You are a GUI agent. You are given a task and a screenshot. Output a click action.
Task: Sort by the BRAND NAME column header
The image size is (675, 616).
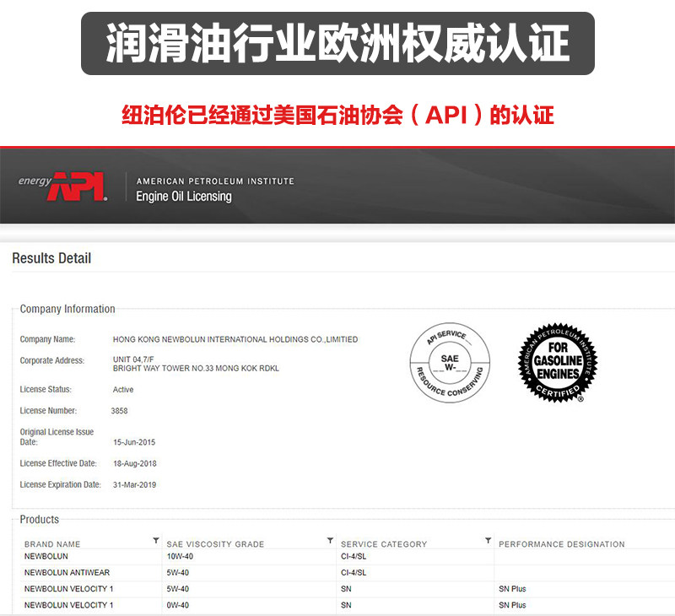pyautogui.click(x=52, y=544)
